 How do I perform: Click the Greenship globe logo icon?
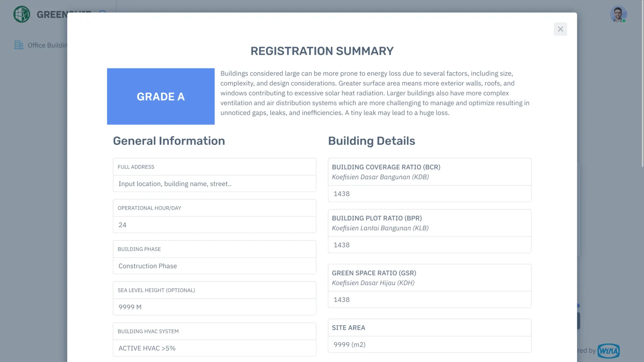pos(22,14)
